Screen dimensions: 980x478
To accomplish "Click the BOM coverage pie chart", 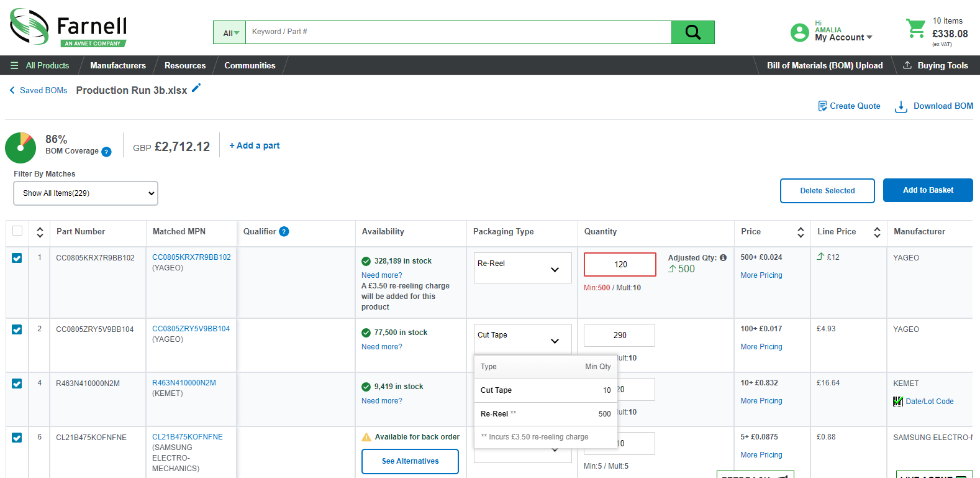I will [x=20, y=148].
